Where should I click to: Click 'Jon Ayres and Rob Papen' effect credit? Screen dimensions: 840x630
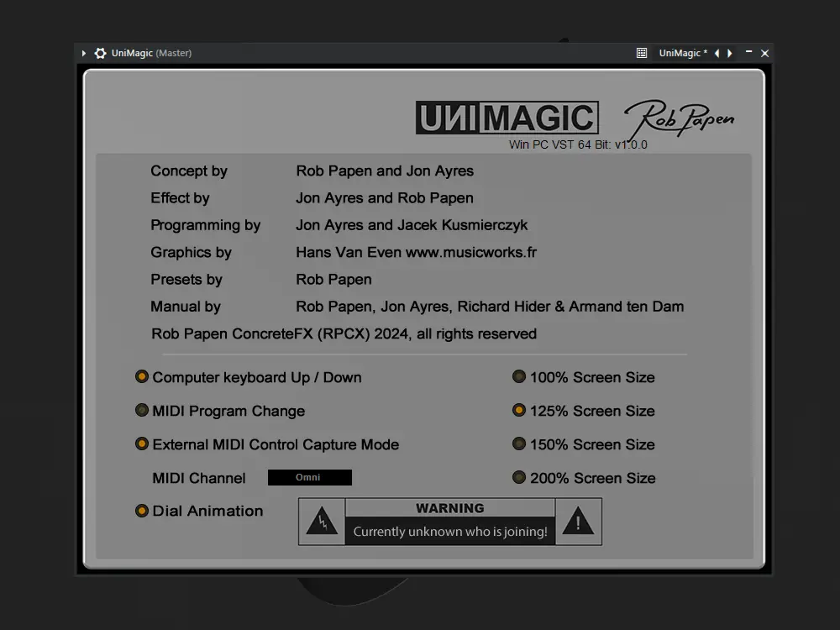tap(385, 198)
